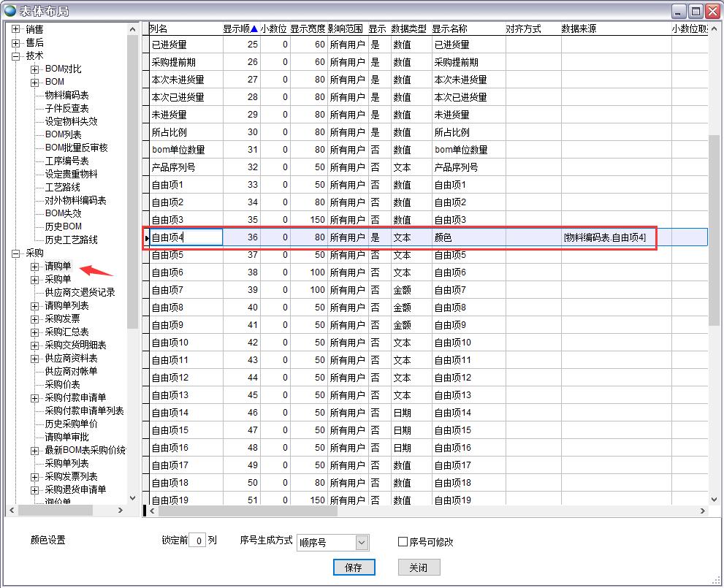Collapse the 技术 tree category
724x588 pixels.
pos(15,56)
